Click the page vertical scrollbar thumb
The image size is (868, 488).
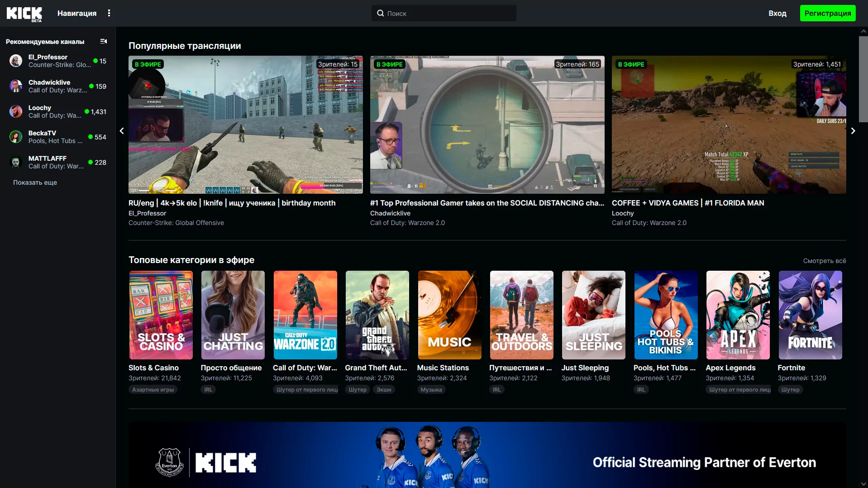863,79
